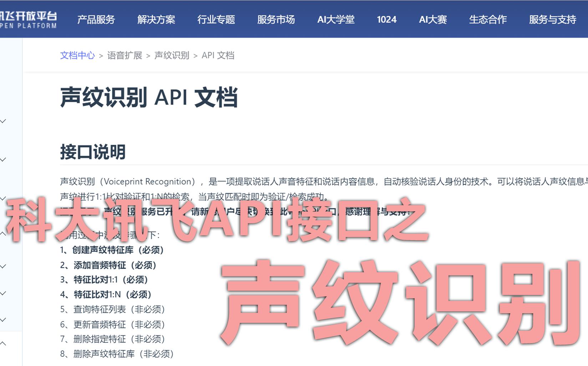
Task: Click the 声纹识别 breadcrumb
Action: pyautogui.click(x=172, y=55)
